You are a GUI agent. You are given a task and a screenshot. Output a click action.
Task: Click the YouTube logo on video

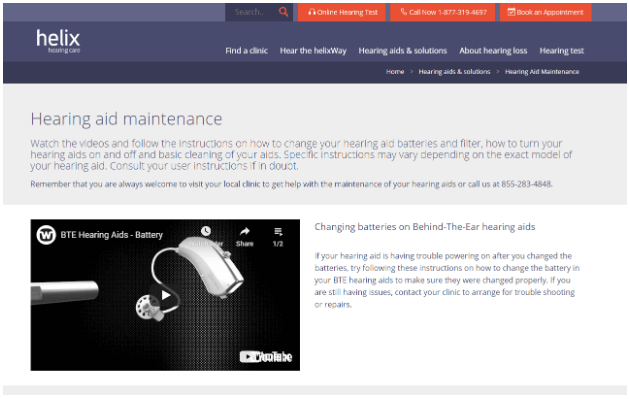click(266, 356)
